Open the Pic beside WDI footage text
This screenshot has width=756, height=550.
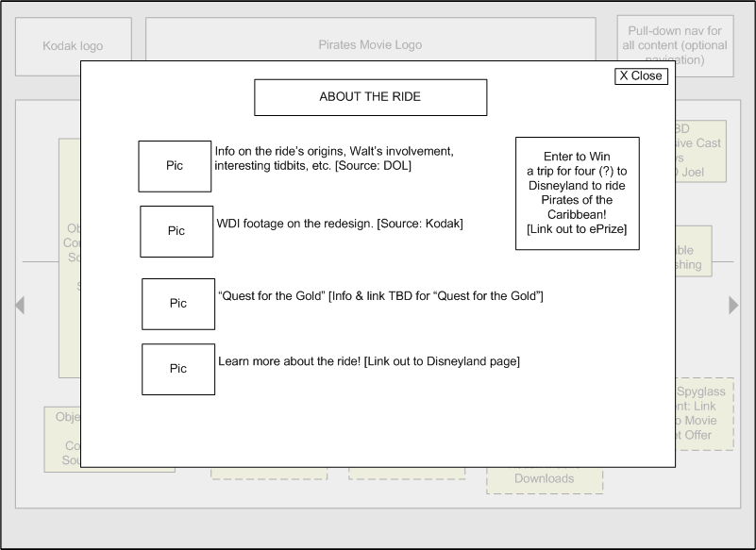pos(176,231)
